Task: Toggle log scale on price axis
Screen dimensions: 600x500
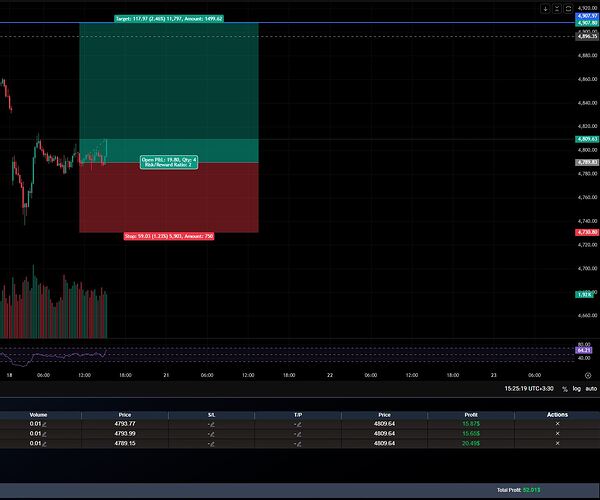Action: [x=577, y=389]
